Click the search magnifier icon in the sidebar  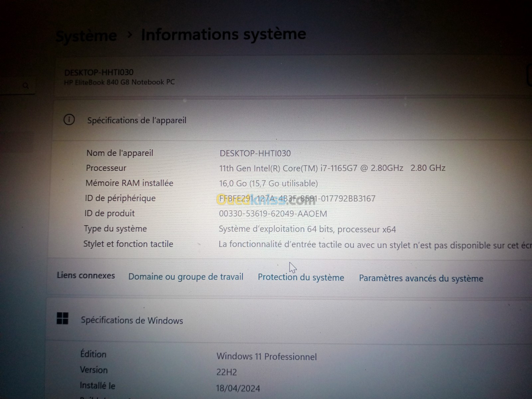tap(26, 86)
